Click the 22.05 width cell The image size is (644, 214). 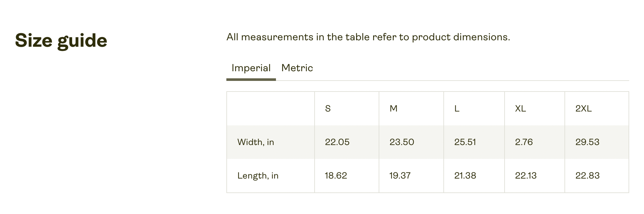[x=337, y=142]
